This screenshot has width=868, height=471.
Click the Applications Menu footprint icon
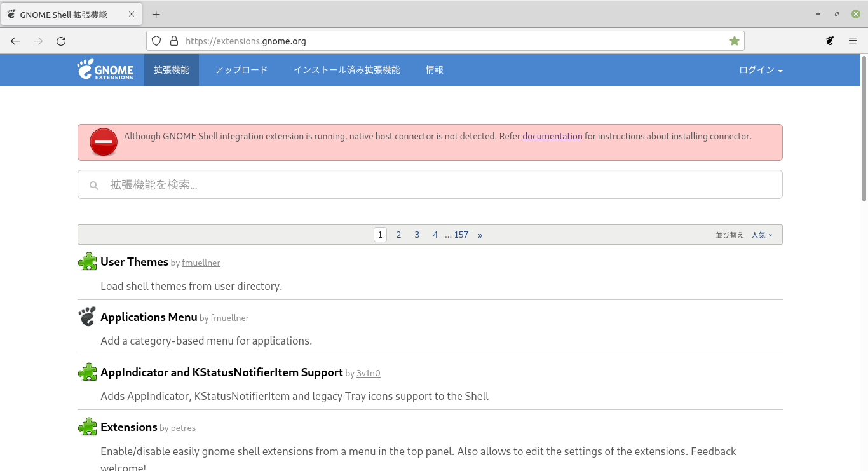88,317
